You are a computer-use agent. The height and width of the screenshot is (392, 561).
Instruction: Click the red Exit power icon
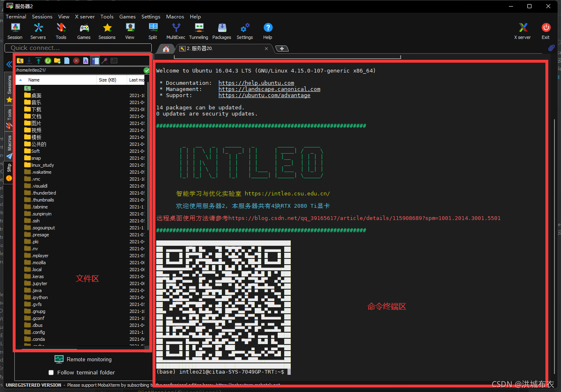click(x=546, y=31)
